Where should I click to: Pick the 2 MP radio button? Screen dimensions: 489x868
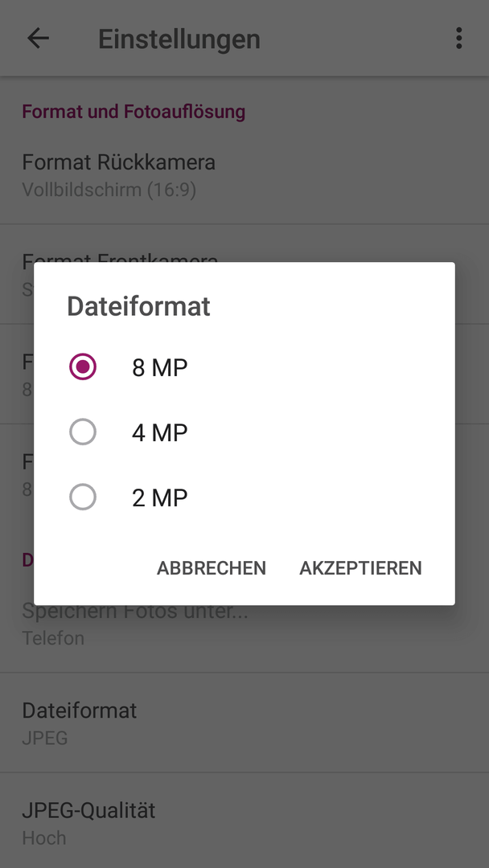pyautogui.click(x=83, y=497)
